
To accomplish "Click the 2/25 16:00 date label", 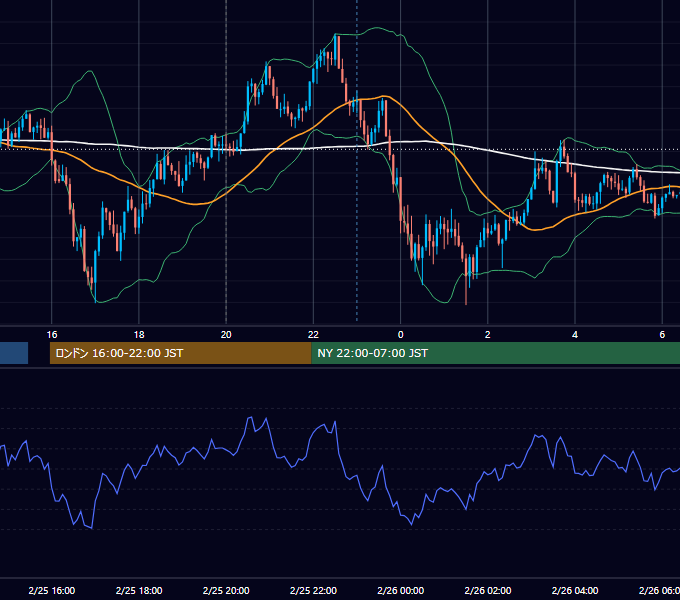I will [x=52, y=590].
